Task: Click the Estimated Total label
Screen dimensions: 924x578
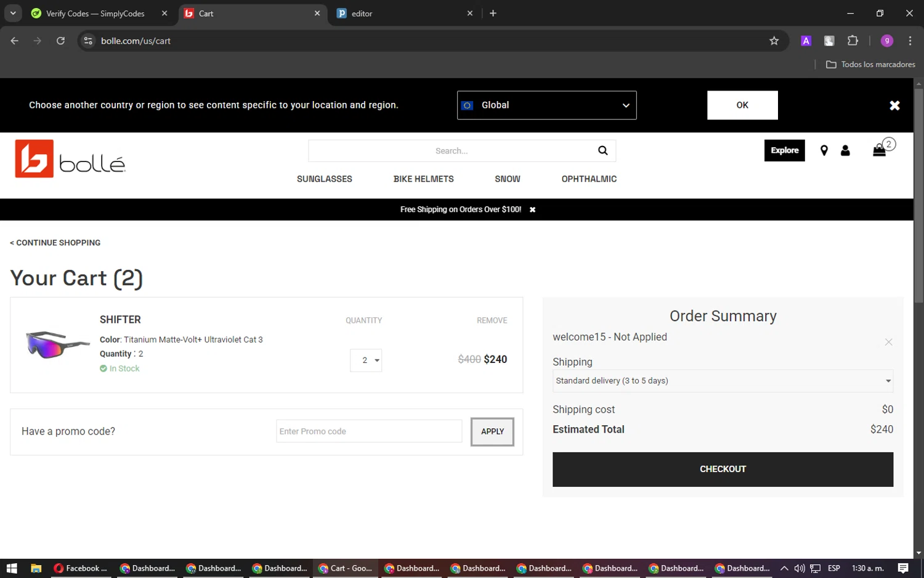Action: click(588, 429)
